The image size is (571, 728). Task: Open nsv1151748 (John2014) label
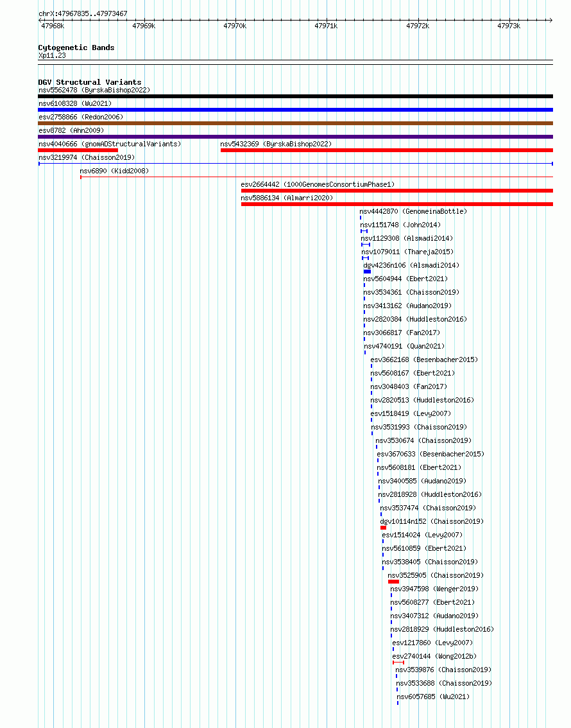(400, 225)
